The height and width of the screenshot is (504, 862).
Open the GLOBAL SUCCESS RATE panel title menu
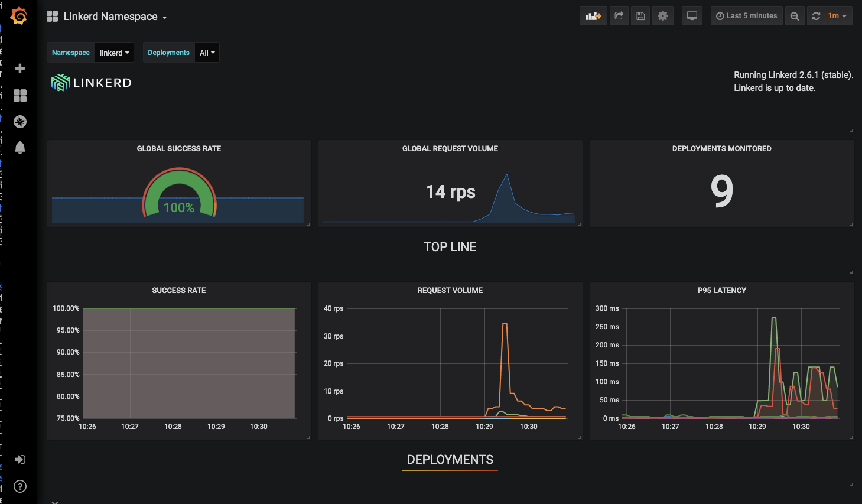click(179, 149)
